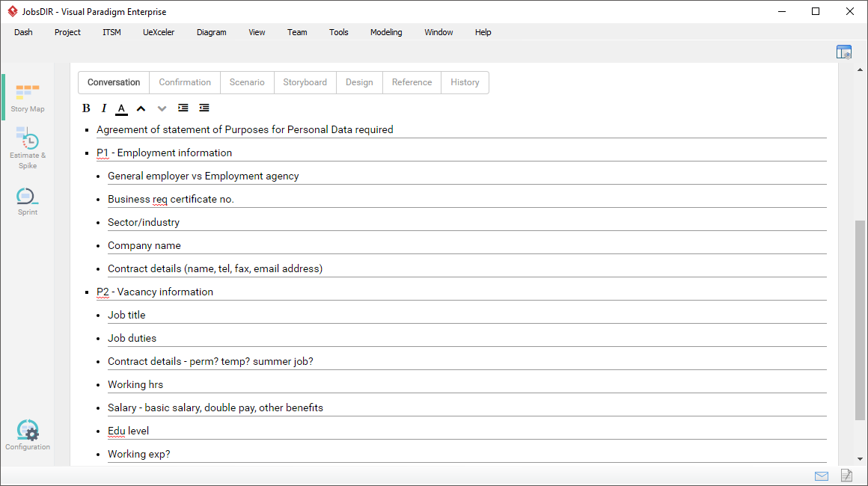
Task: Open the UeXceler menu
Action: (x=159, y=32)
